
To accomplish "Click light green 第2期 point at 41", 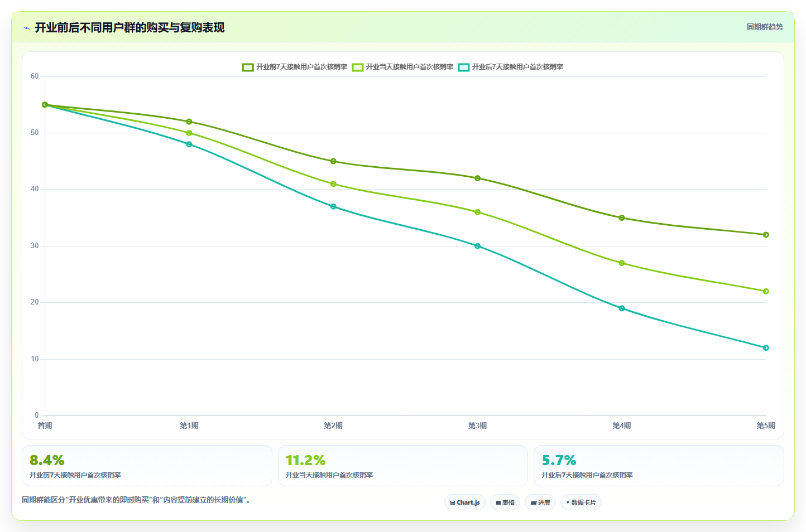I will pyautogui.click(x=333, y=184).
